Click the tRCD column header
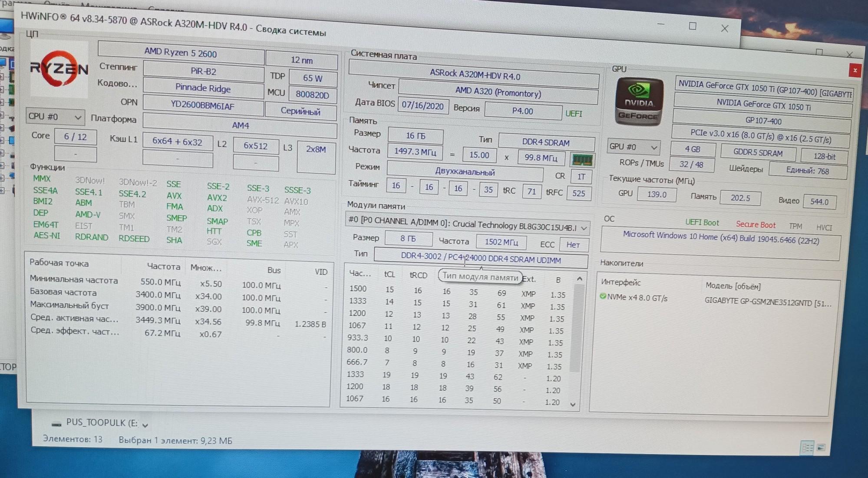 [419, 276]
